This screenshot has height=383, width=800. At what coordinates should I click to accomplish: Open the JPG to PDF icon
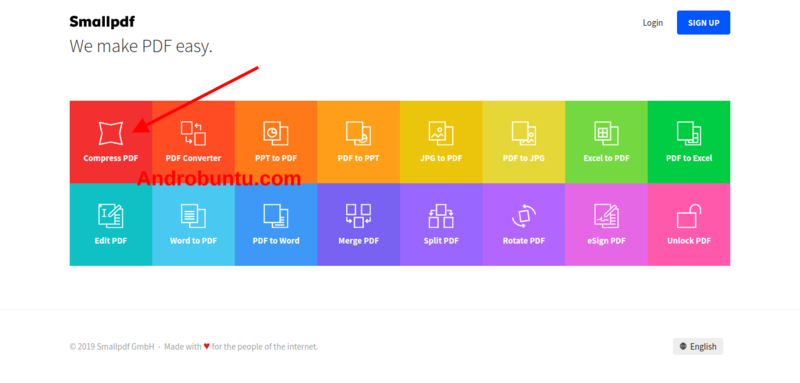pos(441,133)
